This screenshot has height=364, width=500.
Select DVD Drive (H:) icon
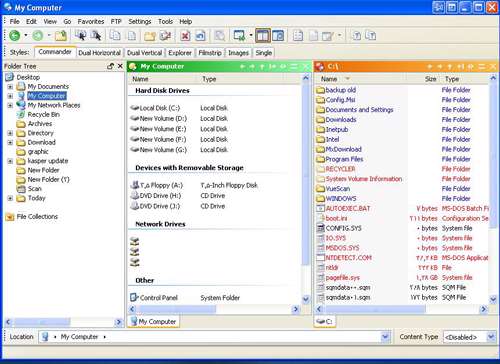pos(135,196)
